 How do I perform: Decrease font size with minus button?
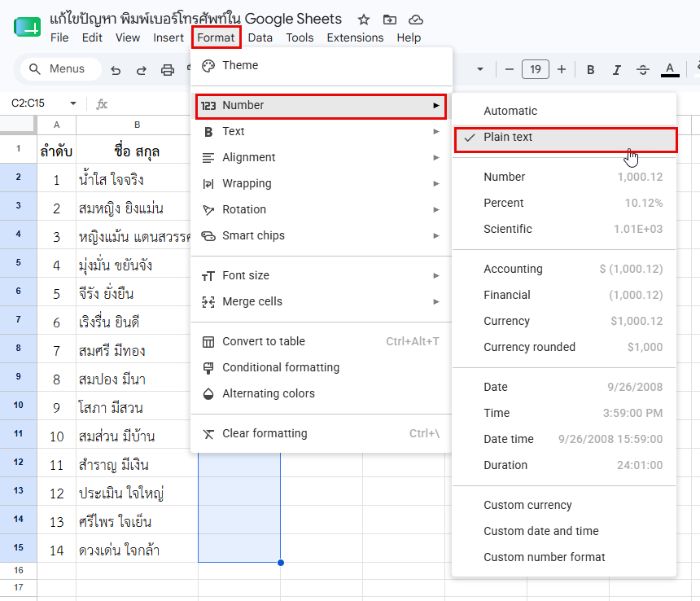pos(510,70)
